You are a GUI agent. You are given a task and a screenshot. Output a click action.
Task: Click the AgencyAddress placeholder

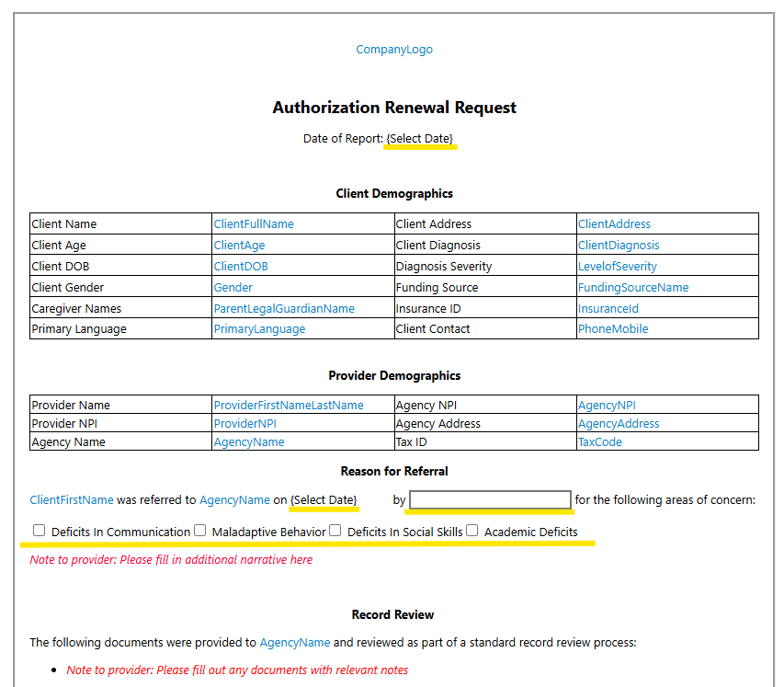point(619,424)
